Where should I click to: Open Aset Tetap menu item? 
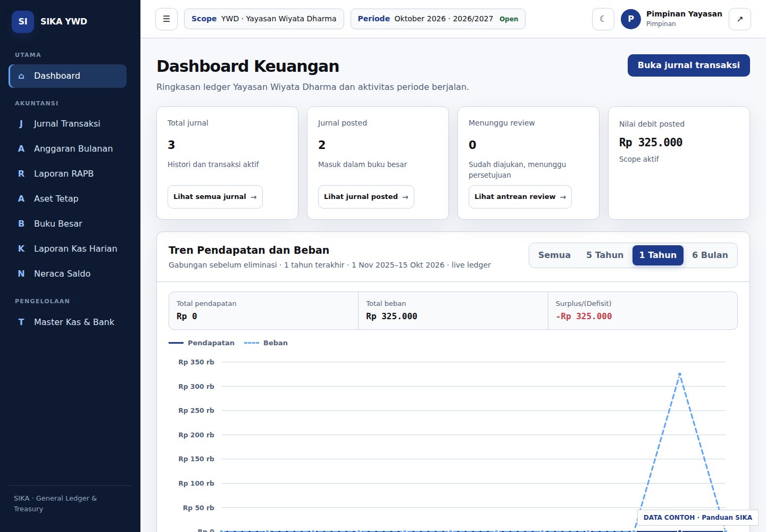pyautogui.click(x=68, y=199)
